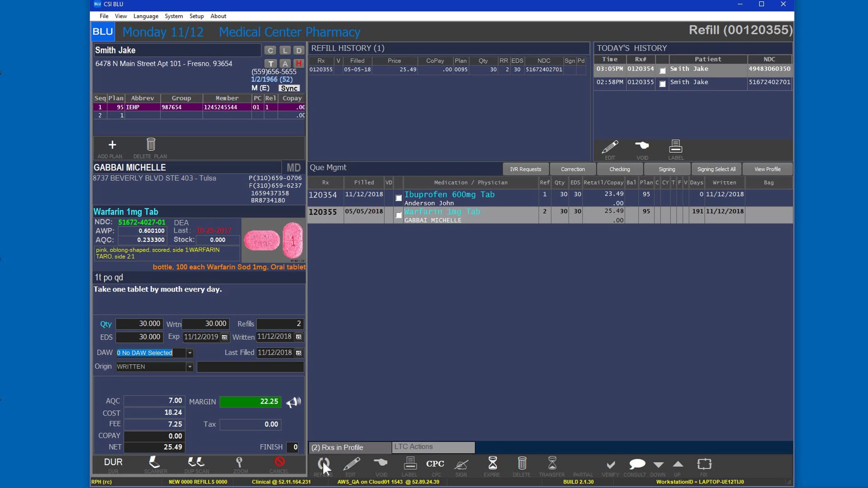
Task: Click the Expire hourglass icon
Action: pyautogui.click(x=492, y=463)
